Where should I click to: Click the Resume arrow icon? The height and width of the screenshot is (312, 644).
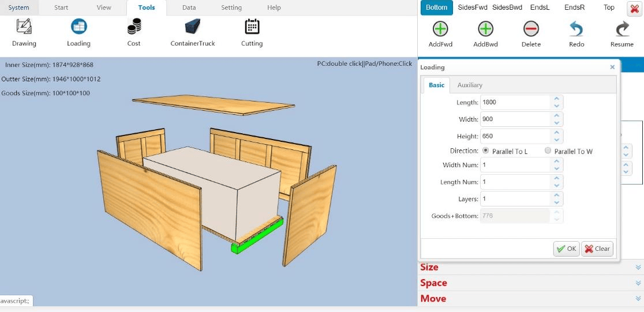[622, 29]
